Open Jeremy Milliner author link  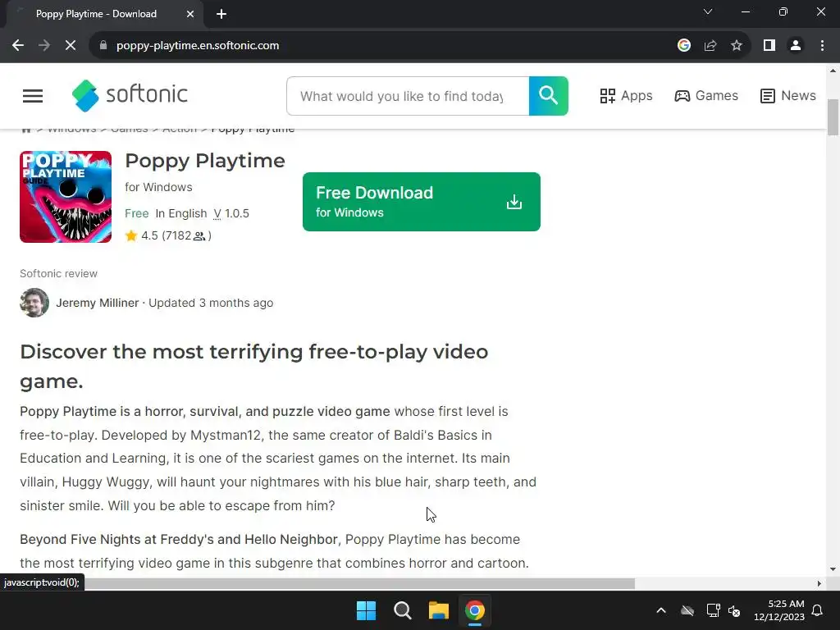[x=98, y=303]
